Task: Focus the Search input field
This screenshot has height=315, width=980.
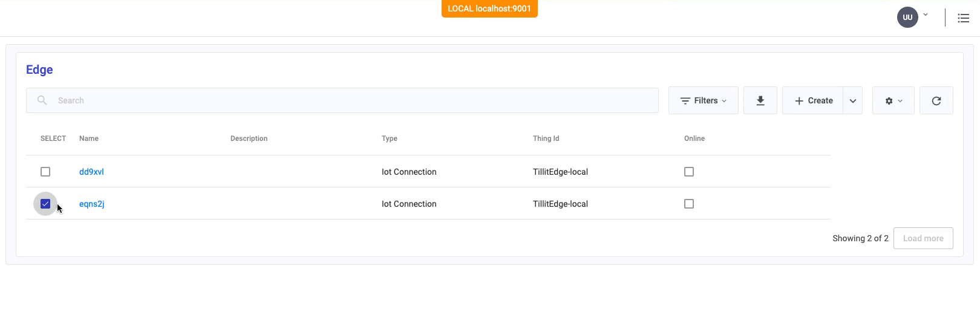Action: [x=351, y=100]
